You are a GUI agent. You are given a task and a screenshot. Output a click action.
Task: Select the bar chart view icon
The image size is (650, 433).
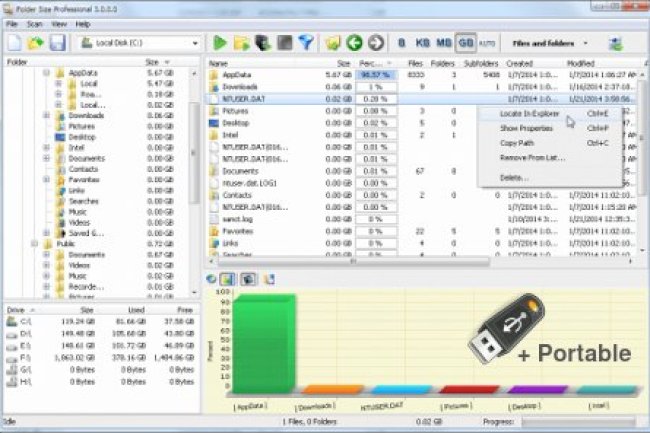point(227,279)
